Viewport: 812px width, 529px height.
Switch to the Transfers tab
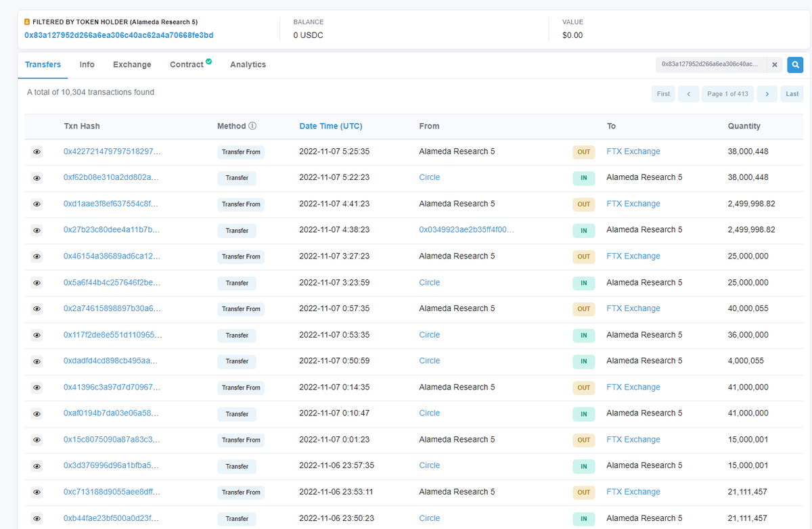(x=43, y=65)
